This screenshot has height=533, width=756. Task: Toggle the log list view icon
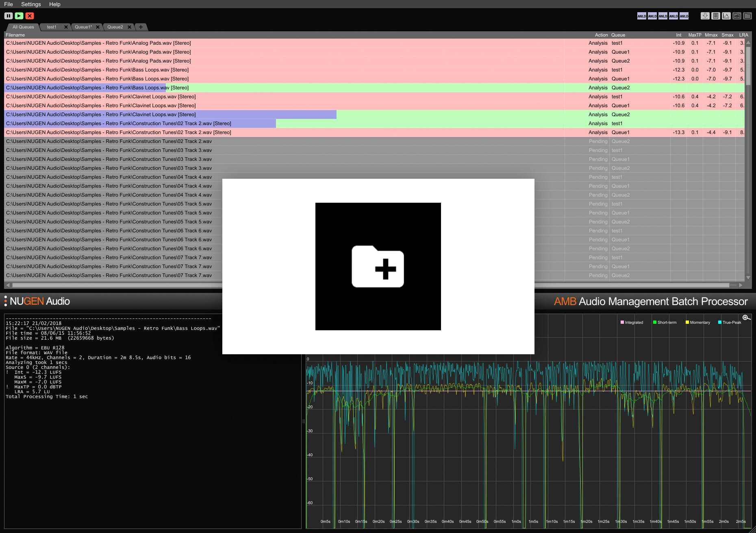tap(716, 16)
